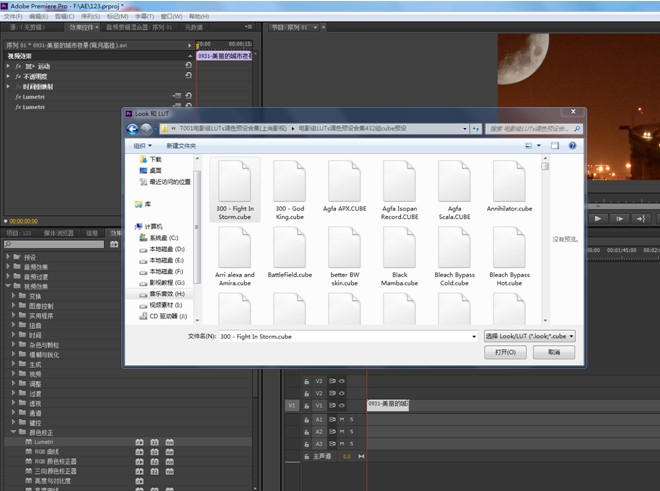
Task: Select CD 驱动器 (J:) in sidebar
Action: [163, 316]
